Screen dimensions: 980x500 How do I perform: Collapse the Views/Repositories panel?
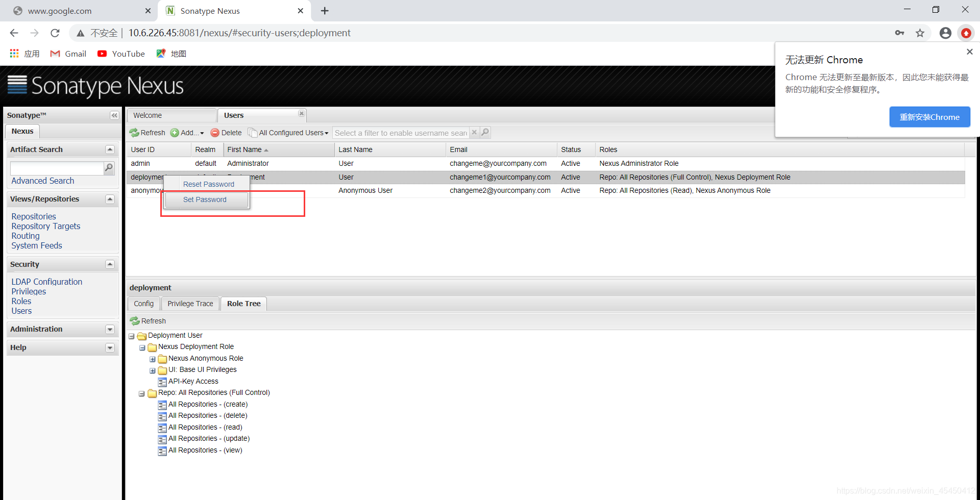click(110, 199)
